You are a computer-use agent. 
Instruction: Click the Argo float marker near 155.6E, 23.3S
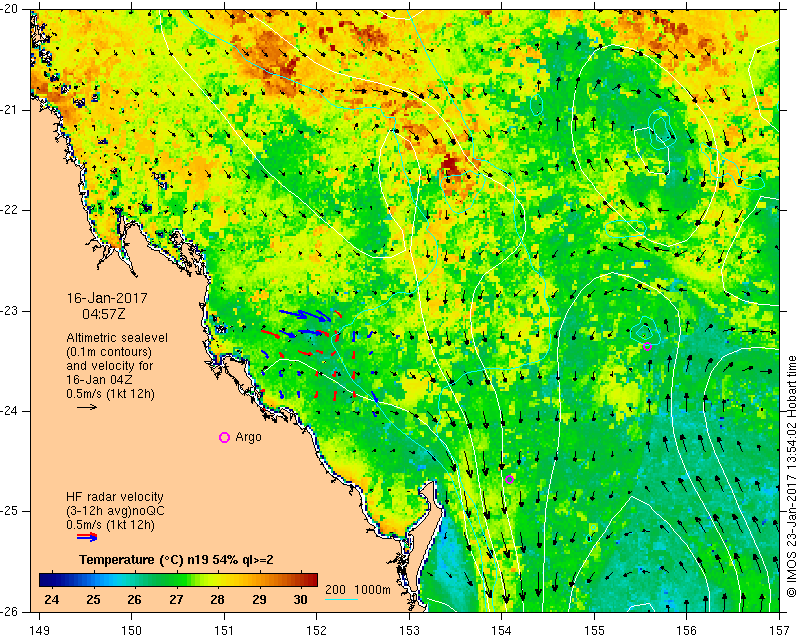[x=647, y=346]
